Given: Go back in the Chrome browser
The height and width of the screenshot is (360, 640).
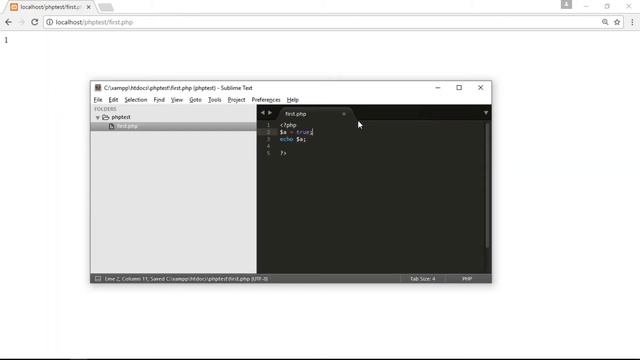Looking at the screenshot, I should point(8,22).
